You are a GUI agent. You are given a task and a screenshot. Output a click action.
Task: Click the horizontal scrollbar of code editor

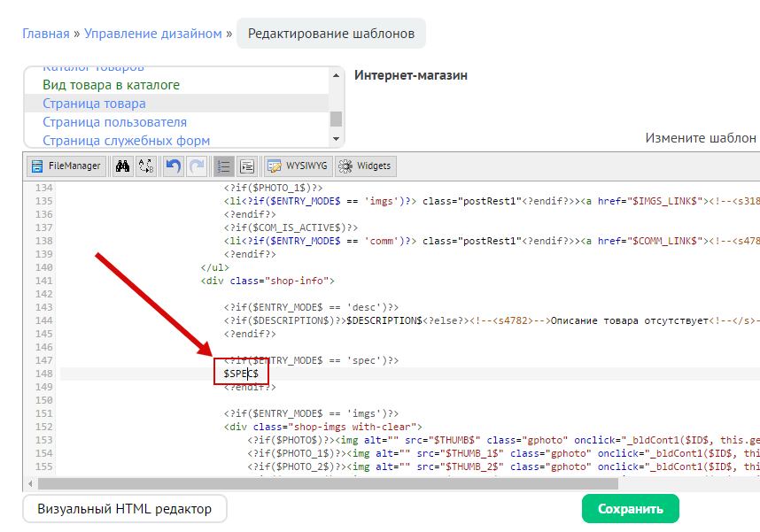coord(328,483)
